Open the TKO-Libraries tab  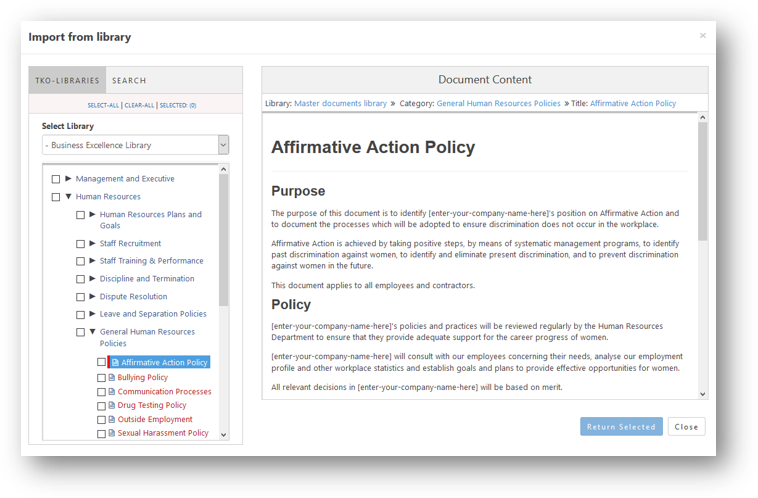(67, 80)
